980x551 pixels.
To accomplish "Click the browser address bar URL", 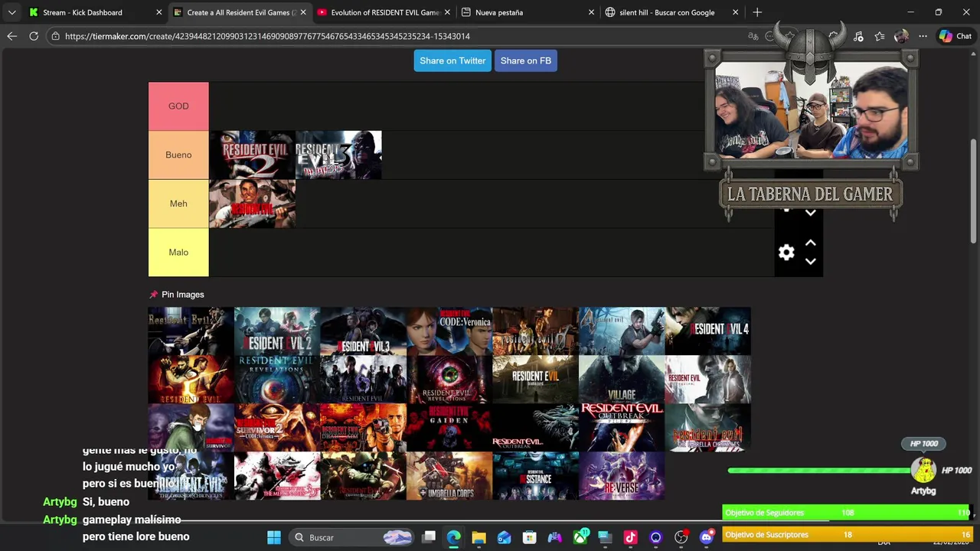I will (267, 36).
